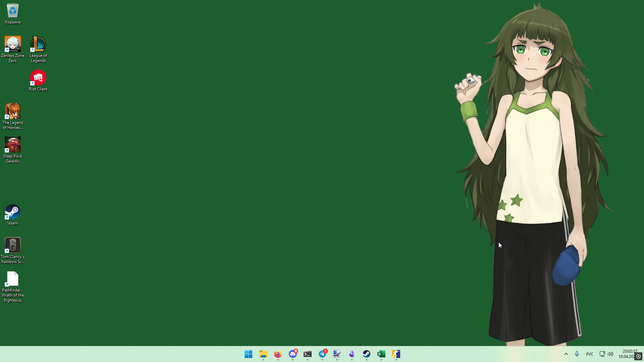Open Discord from the taskbar

pyautogui.click(x=293, y=354)
